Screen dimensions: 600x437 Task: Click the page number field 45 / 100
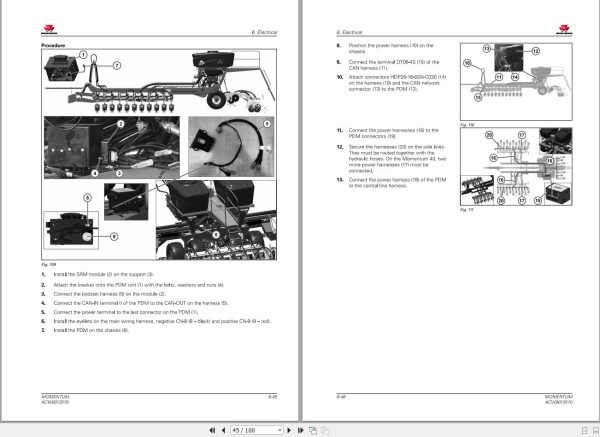[254, 430]
